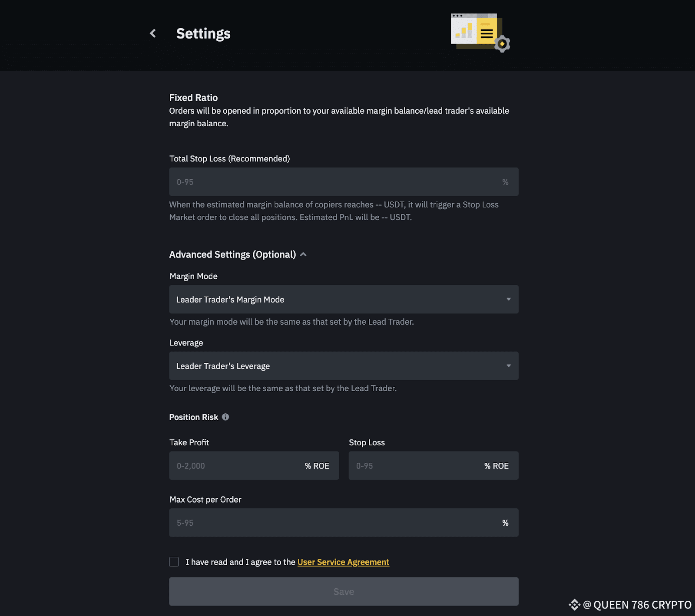This screenshot has width=695, height=616.
Task: Click the Stop Loss 0-95 ROE field
Action: pyautogui.click(x=413, y=466)
